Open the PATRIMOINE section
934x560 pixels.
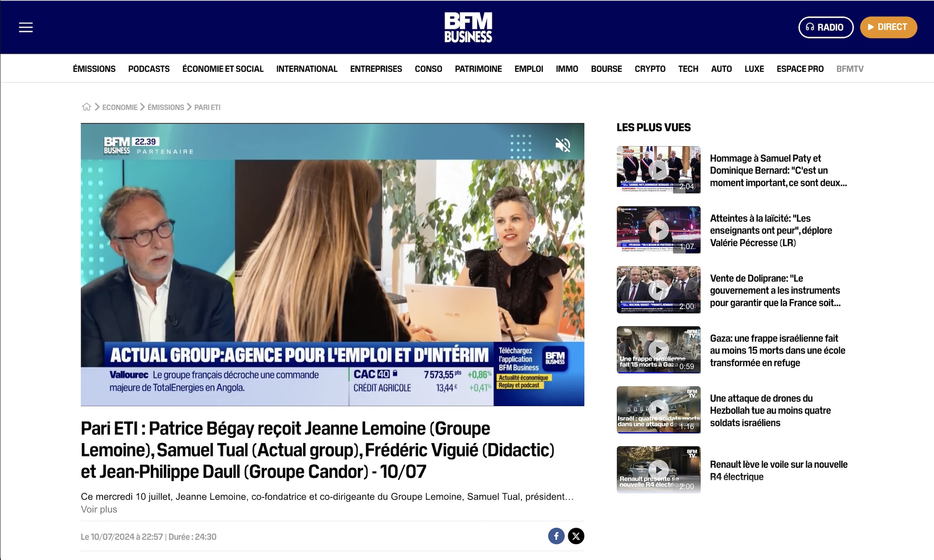478,69
